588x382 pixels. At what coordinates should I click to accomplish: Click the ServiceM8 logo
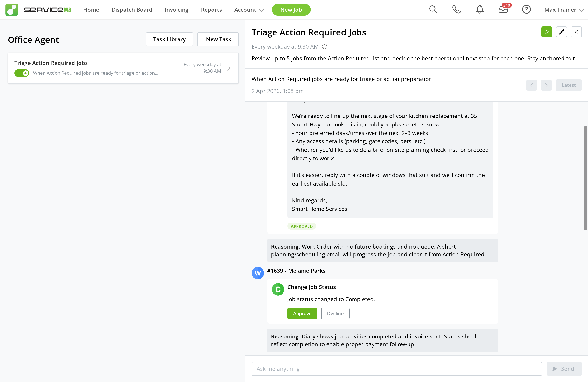[38, 10]
